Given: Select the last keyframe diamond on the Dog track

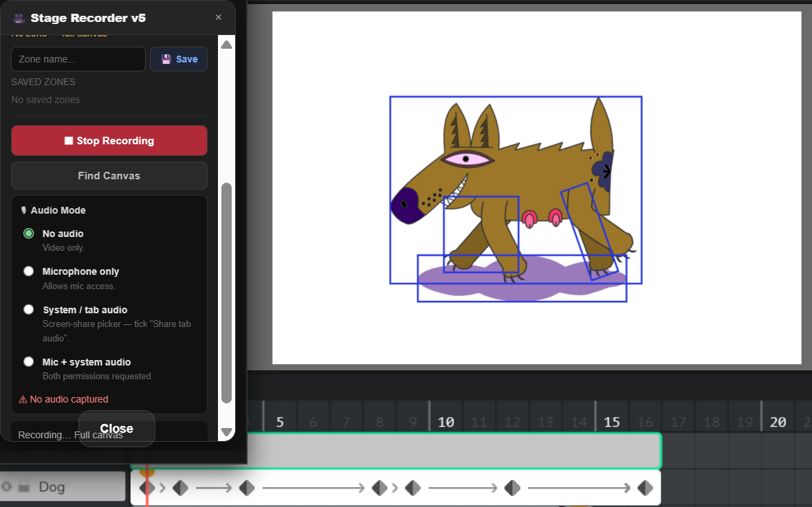Looking at the screenshot, I should 645,488.
